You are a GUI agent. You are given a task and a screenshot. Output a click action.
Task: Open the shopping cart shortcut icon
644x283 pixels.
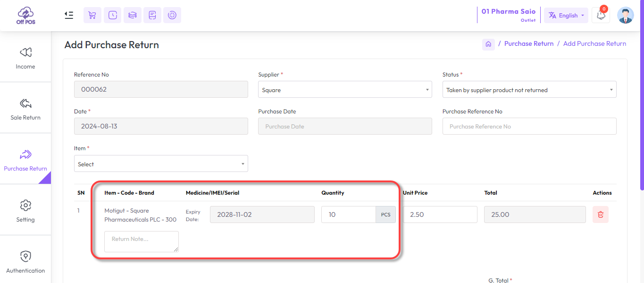point(92,15)
